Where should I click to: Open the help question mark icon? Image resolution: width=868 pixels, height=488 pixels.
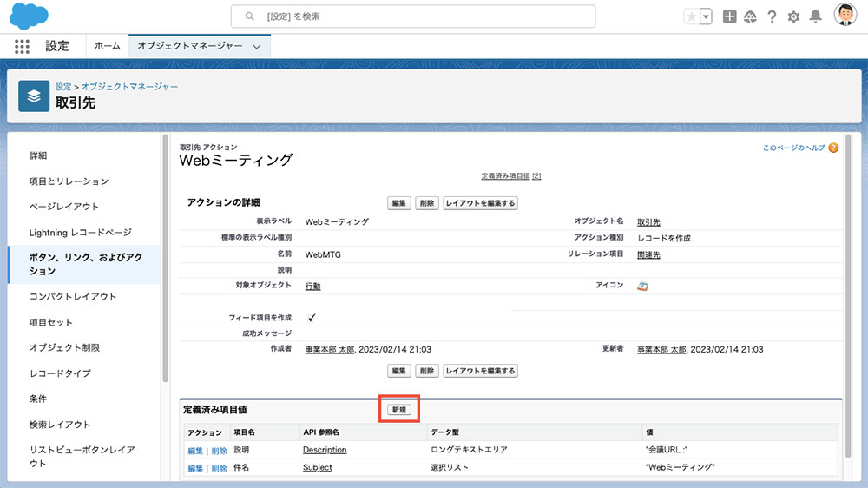tap(772, 16)
